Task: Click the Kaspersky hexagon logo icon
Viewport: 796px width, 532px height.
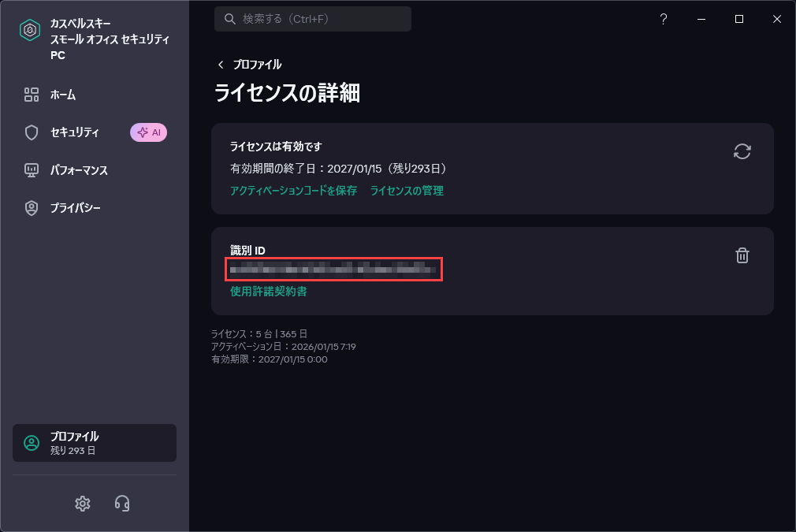Action: coord(30,30)
